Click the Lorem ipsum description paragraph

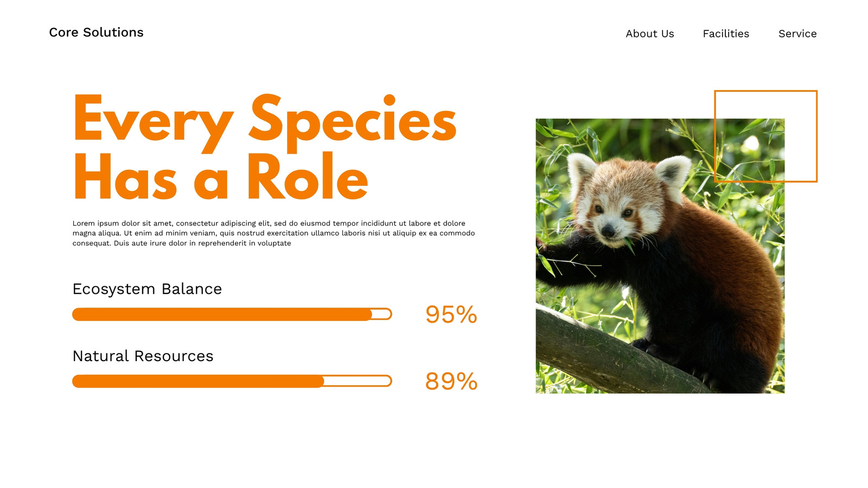(273, 233)
